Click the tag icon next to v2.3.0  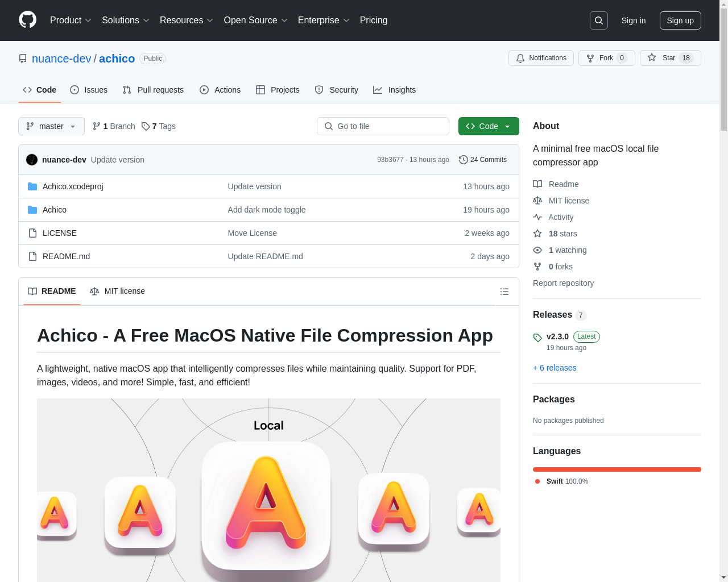pos(537,338)
